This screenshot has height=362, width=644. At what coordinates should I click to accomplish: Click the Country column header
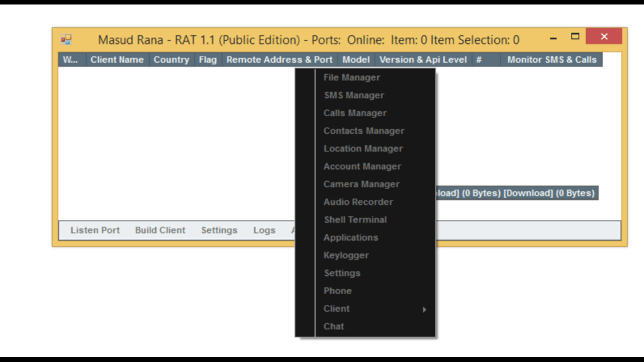[x=171, y=60]
